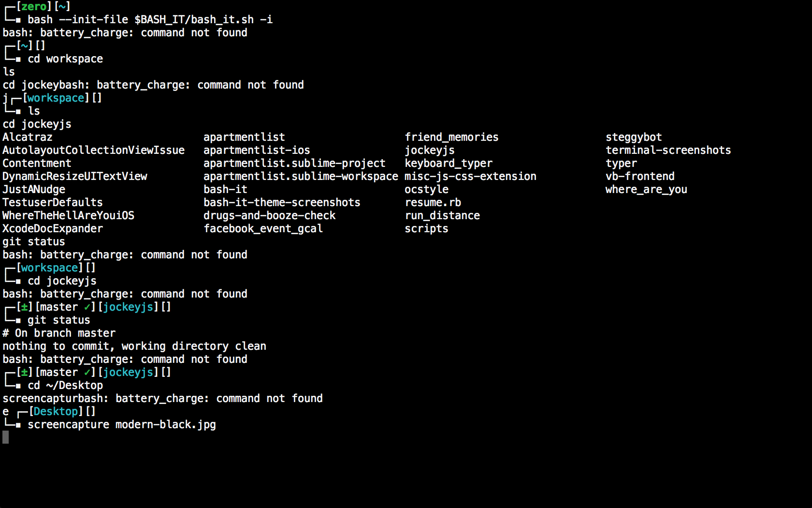Select the misc-js-css-extension directory

[x=470, y=177]
